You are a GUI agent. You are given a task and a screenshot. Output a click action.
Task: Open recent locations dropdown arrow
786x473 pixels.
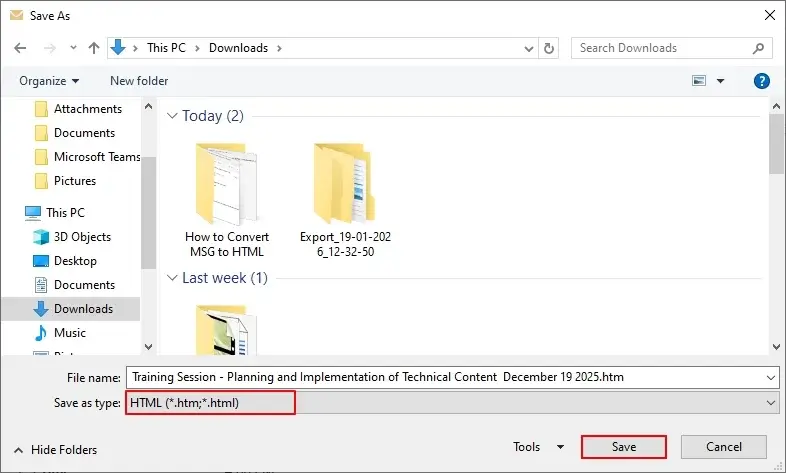tap(73, 48)
